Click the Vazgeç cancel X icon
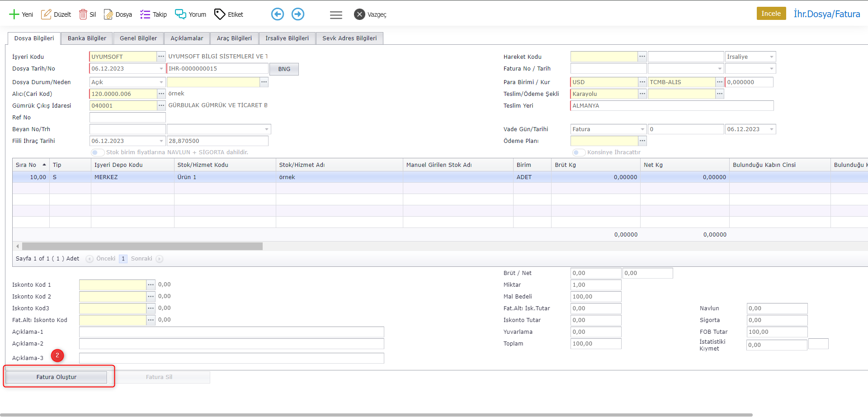 click(x=359, y=14)
